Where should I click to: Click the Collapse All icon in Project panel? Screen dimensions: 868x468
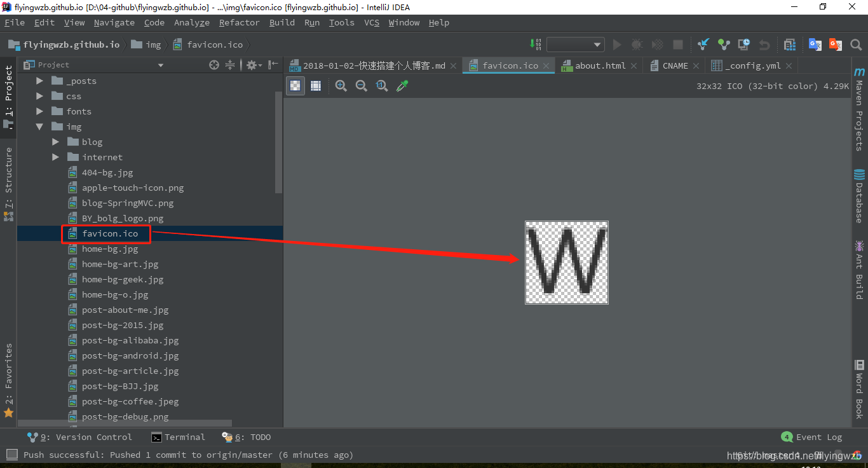230,65
